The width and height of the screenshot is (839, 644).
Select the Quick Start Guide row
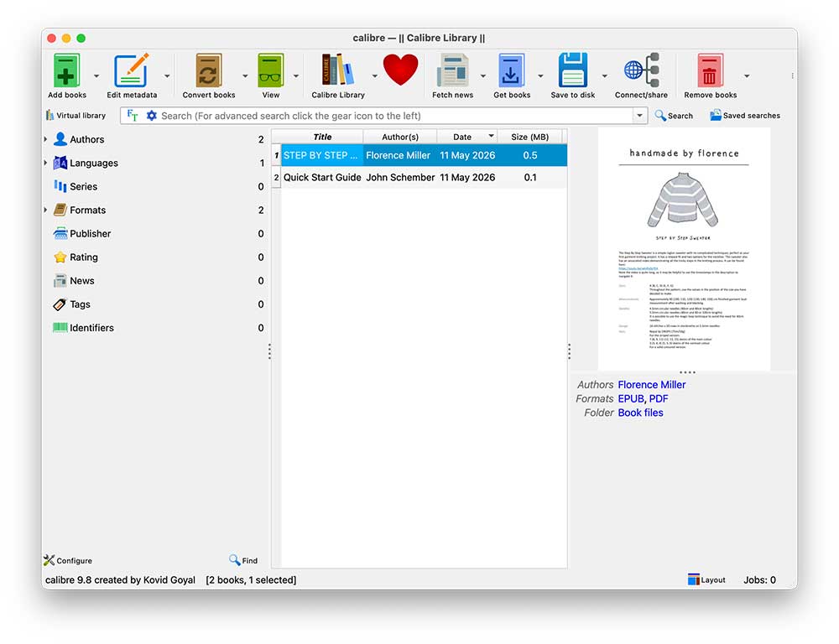[x=424, y=177]
